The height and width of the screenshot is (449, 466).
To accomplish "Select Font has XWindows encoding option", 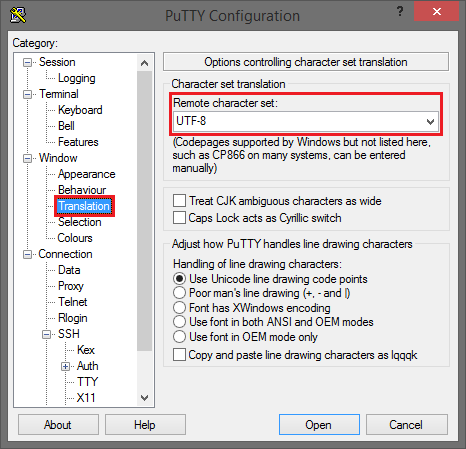I will tap(179, 308).
